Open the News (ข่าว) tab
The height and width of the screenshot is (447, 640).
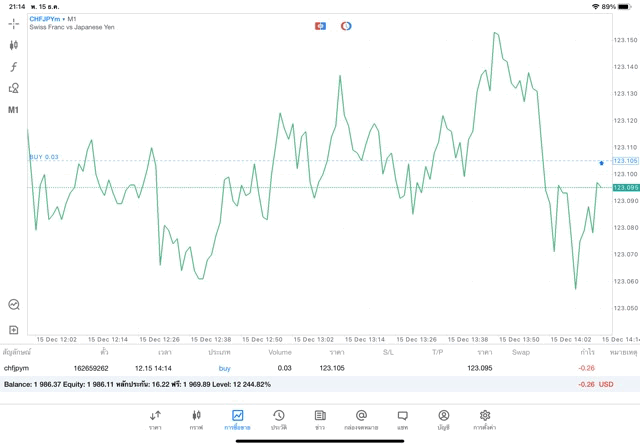(320, 420)
